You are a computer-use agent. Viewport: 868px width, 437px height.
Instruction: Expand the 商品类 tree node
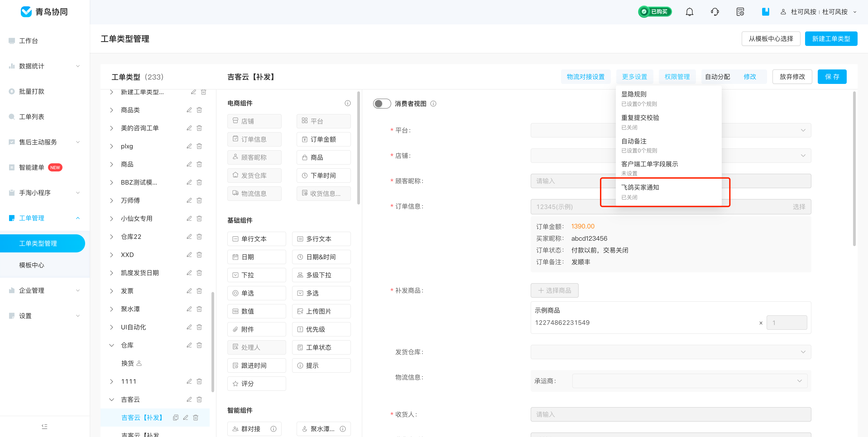click(112, 110)
